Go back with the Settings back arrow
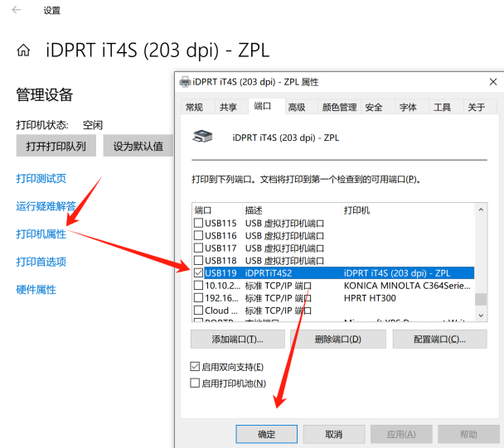This screenshot has width=504, height=448. pyautogui.click(x=16, y=10)
